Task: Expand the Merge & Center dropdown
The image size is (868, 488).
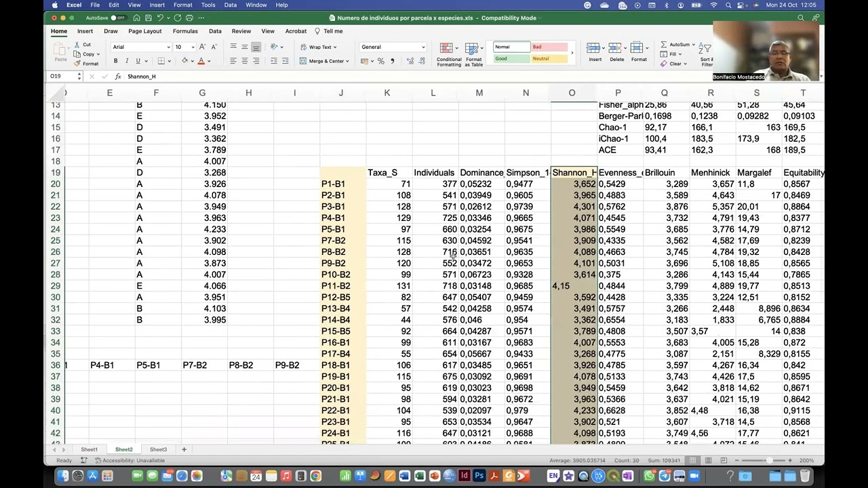Action: click(x=347, y=61)
